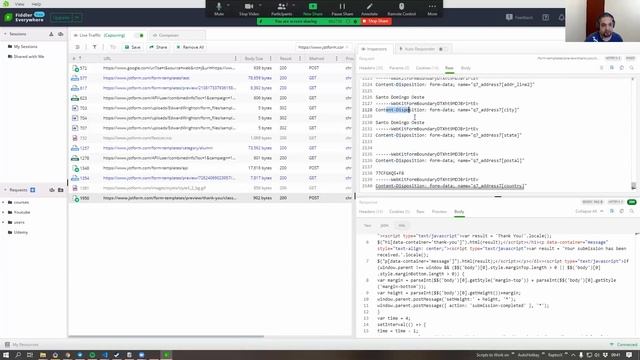Viewport: 640px width, 360px height.
Task: Open the Help menu
Action: [x=36, y=4]
